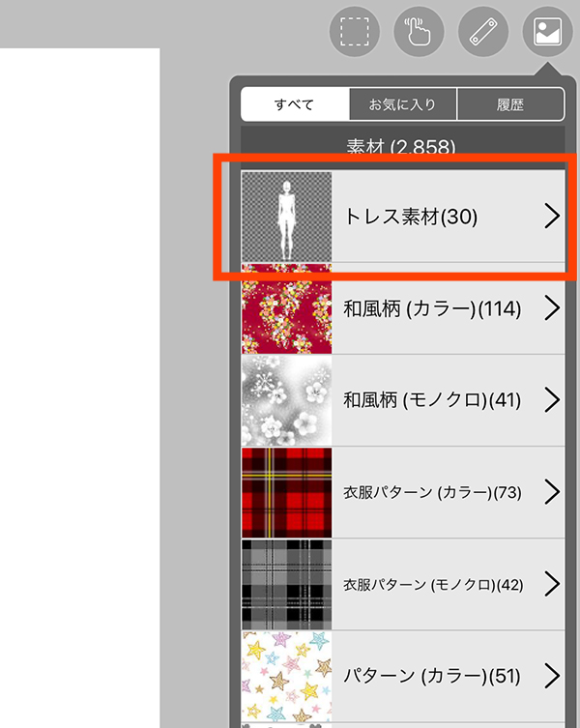Select the human figure trace thumbnail
The width and height of the screenshot is (580, 728).
[287, 217]
